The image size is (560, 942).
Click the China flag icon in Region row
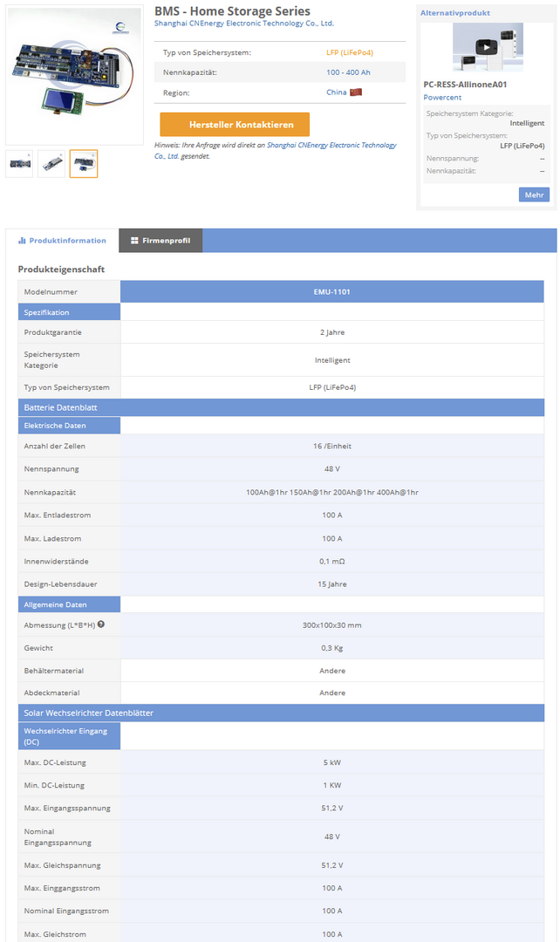[356, 92]
